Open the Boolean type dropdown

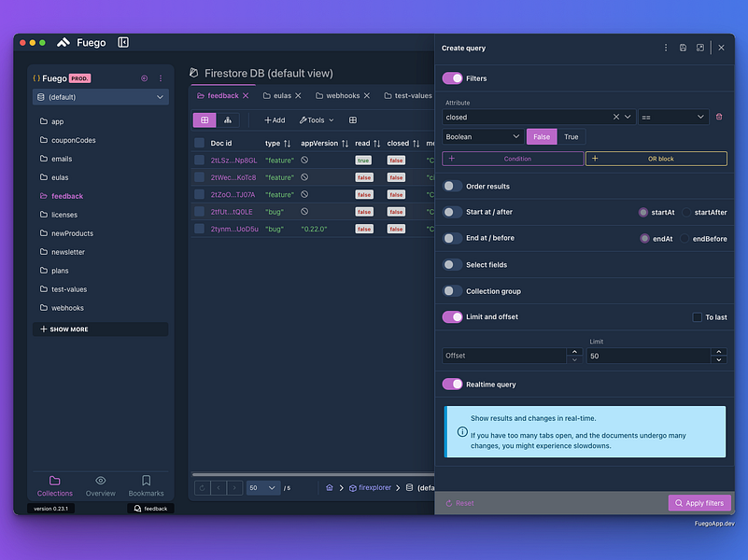point(483,137)
